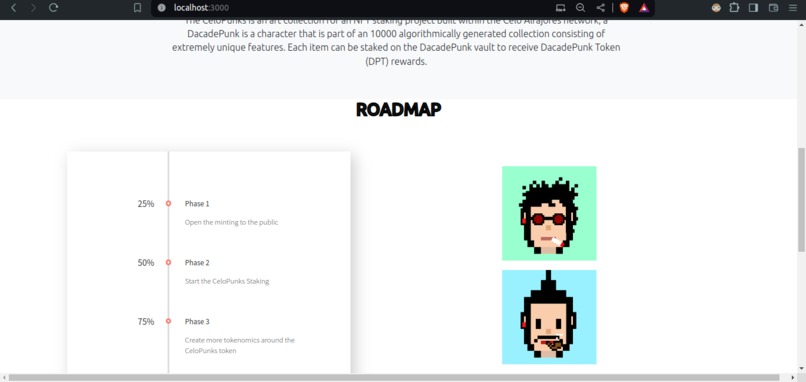806x382 pixels.
Task: Click 'Start the CeloPunks Staking' text
Action: (227, 282)
